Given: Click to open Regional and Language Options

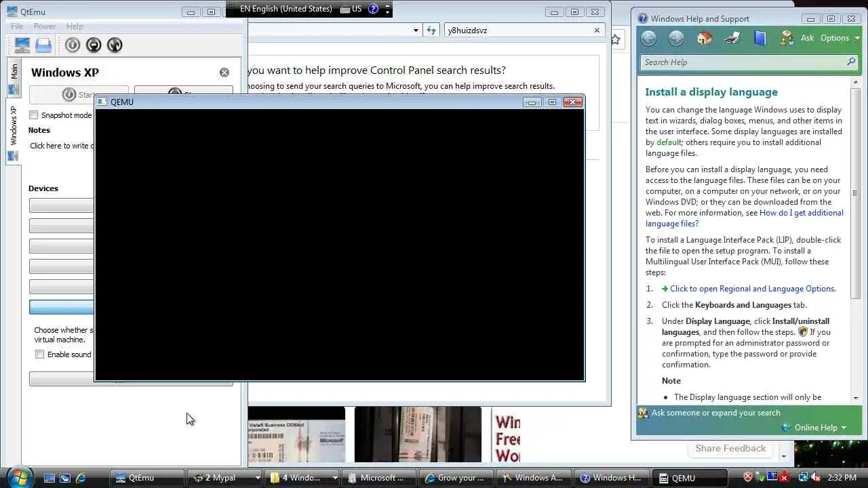Looking at the screenshot, I should click(x=753, y=289).
